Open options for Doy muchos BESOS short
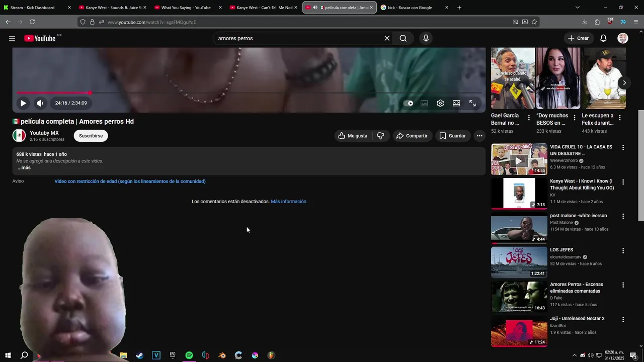This screenshot has height=362, width=644. (x=574, y=118)
